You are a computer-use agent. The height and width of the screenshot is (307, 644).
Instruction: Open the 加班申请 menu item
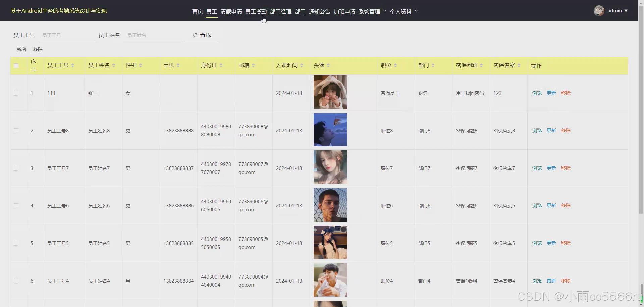coord(344,11)
